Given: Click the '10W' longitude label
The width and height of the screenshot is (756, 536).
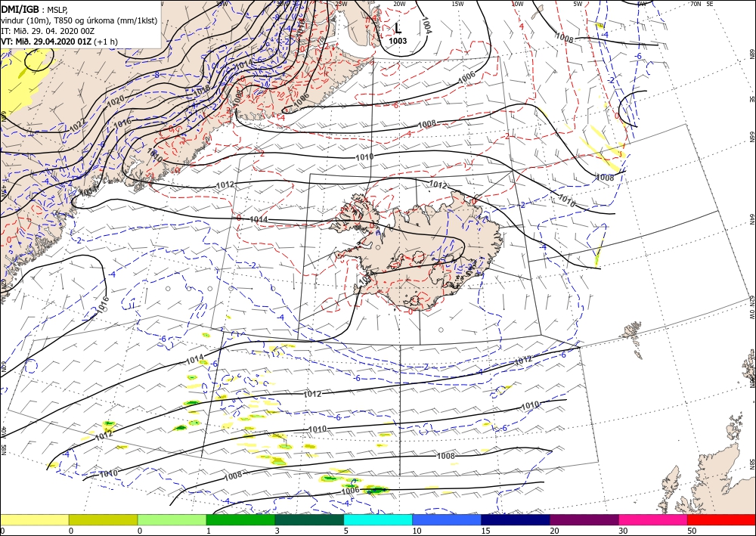Looking at the screenshot, I should click(x=517, y=4).
